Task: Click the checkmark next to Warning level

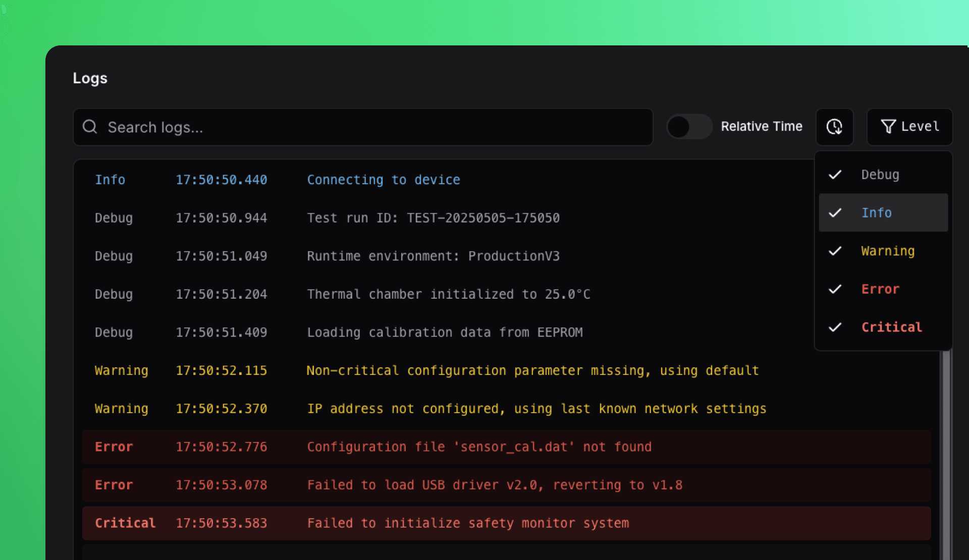Action: click(835, 251)
